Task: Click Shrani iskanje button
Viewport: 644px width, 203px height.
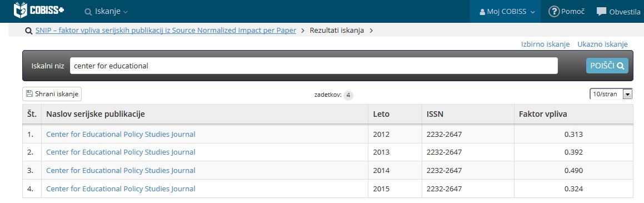Action: click(x=52, y=93)
